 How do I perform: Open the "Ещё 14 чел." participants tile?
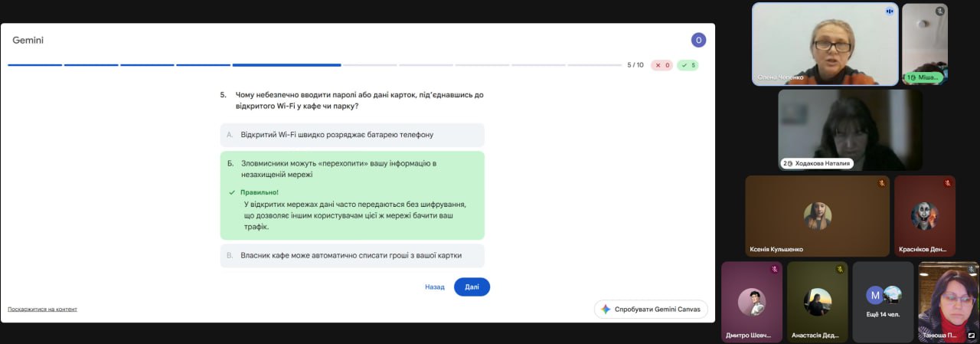point(883,302)
